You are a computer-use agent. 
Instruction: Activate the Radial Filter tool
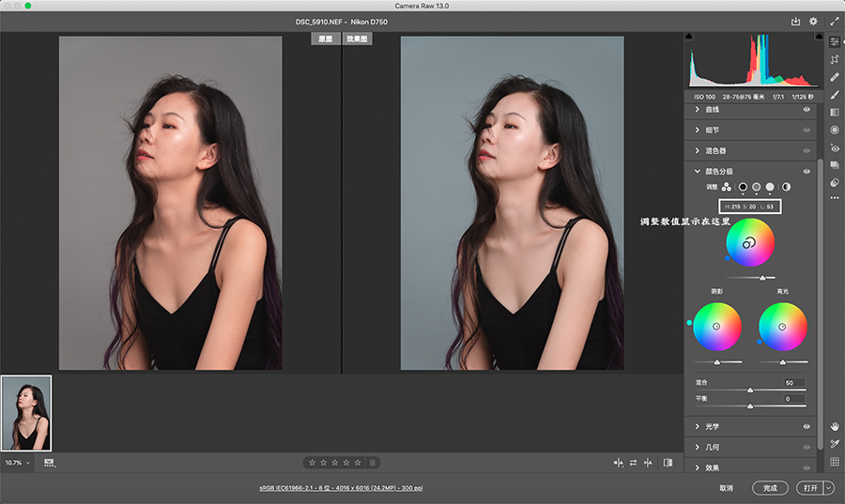[834, 130]
